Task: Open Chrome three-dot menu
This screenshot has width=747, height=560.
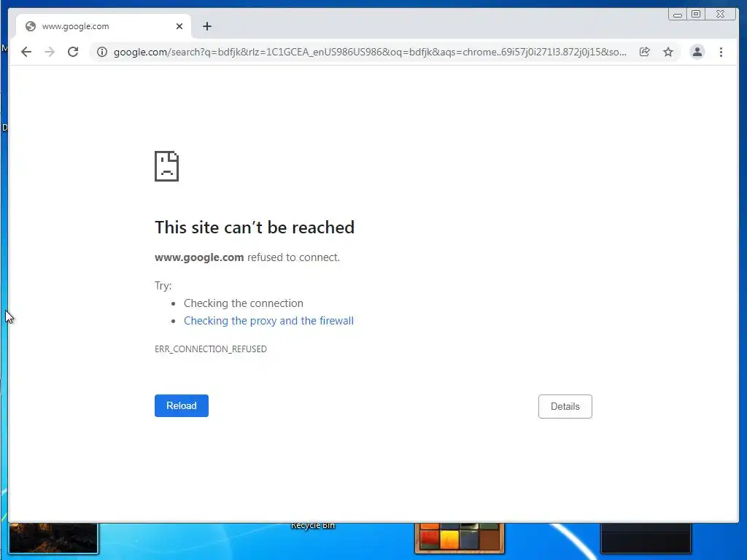Action: [x=721, y=52]
